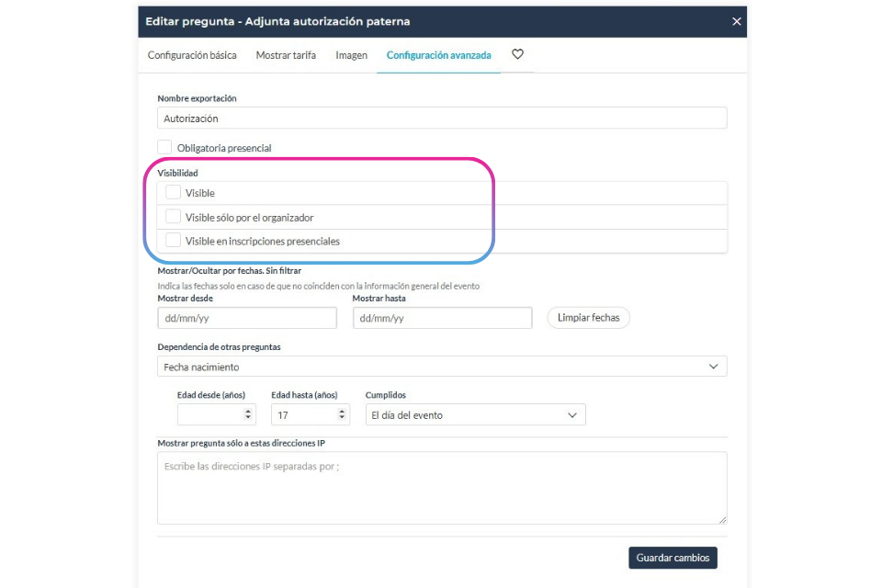This screenshot has height=588, width=882.
Task: Switch to Configuración básica tab
Action: (192, 55)
